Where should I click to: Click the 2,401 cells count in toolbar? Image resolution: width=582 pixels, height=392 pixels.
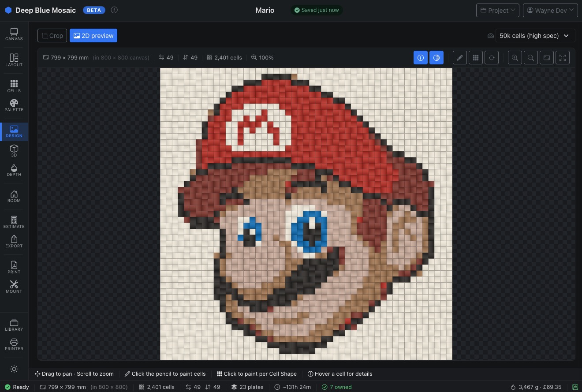click(224, 58)
